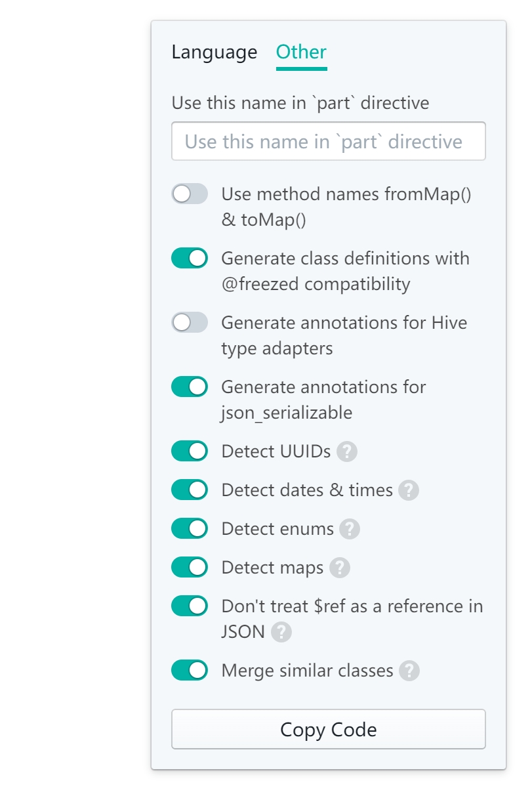The height and width of the screenshot is (798, 532).
Task: Click the Copy Code button
Action: point(329,729)
